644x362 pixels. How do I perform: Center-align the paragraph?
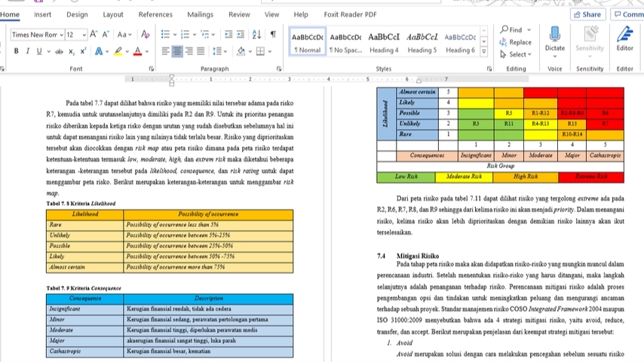(x=177, y=51)
